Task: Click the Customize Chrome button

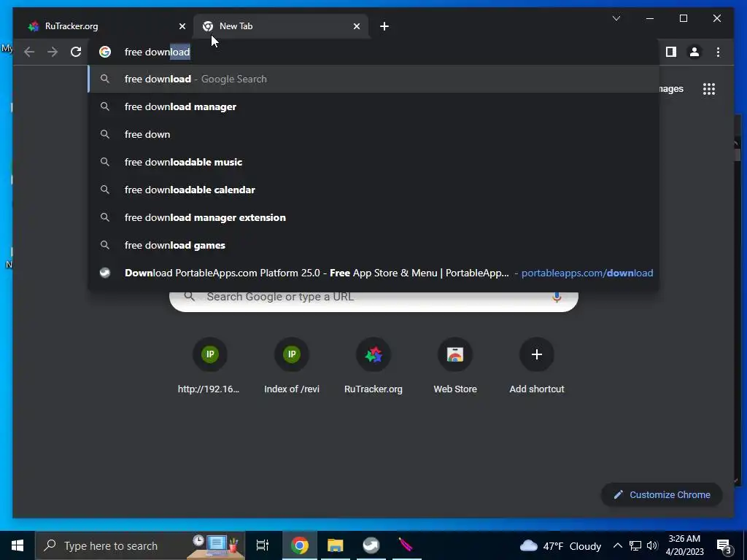Action: point(662,495)
